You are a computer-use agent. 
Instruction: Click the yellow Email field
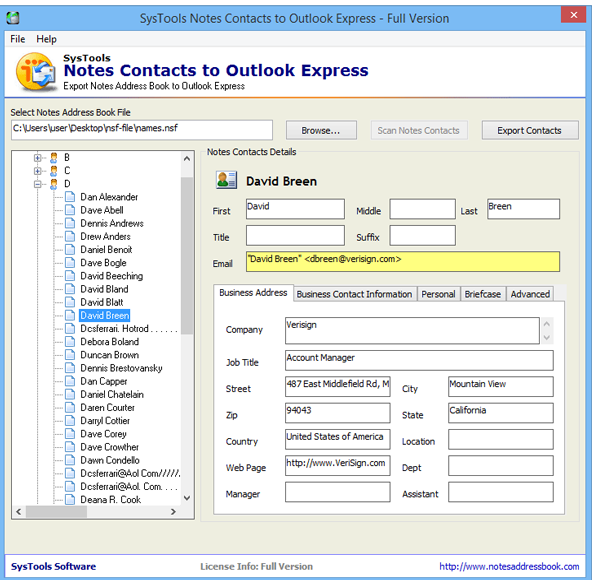coord(403,262)
